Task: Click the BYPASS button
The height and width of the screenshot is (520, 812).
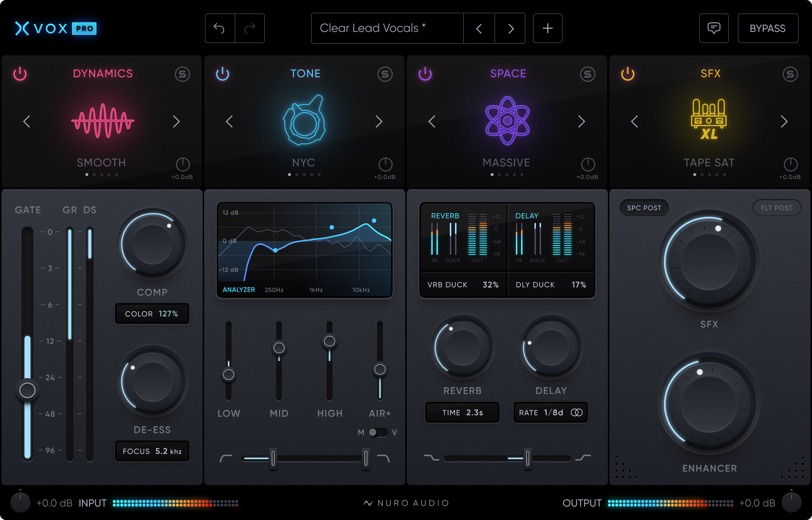Action: pyautogui.click(x=767, y=29)
